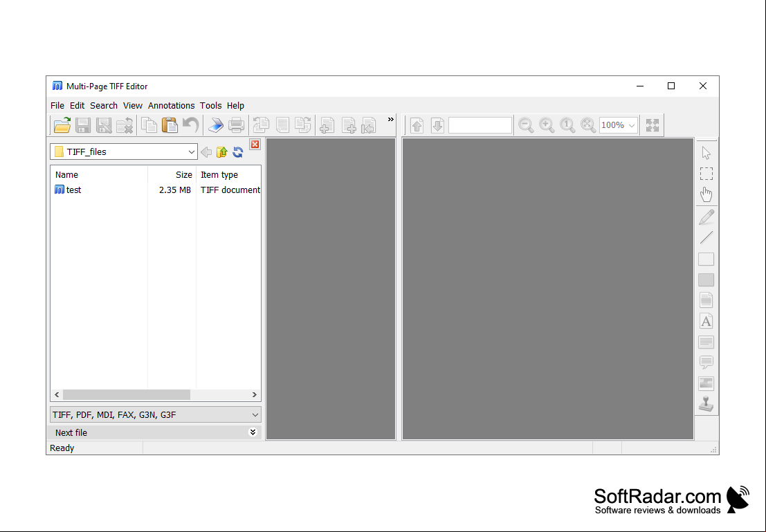
Task: Click the Paste clipboard icon
Action: 170,125
